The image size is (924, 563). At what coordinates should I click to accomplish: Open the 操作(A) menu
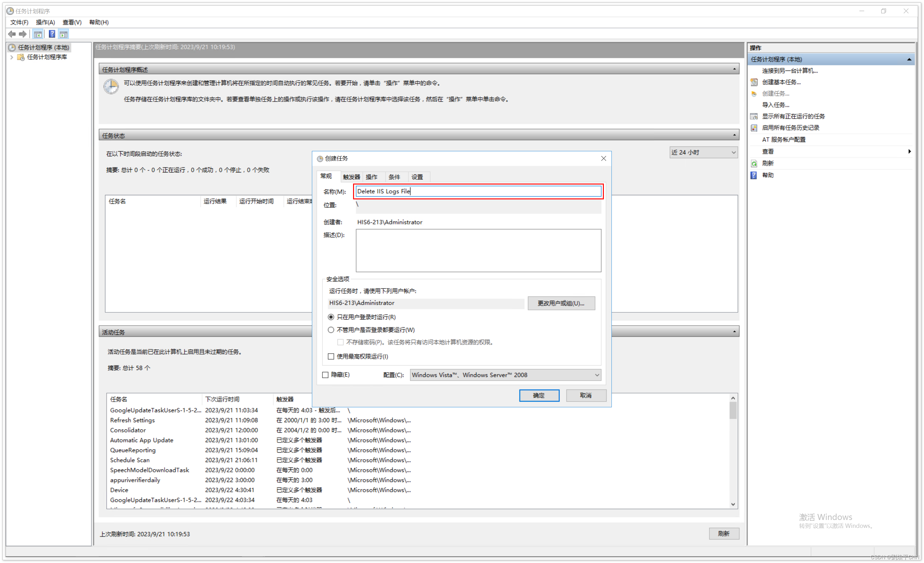45,22
